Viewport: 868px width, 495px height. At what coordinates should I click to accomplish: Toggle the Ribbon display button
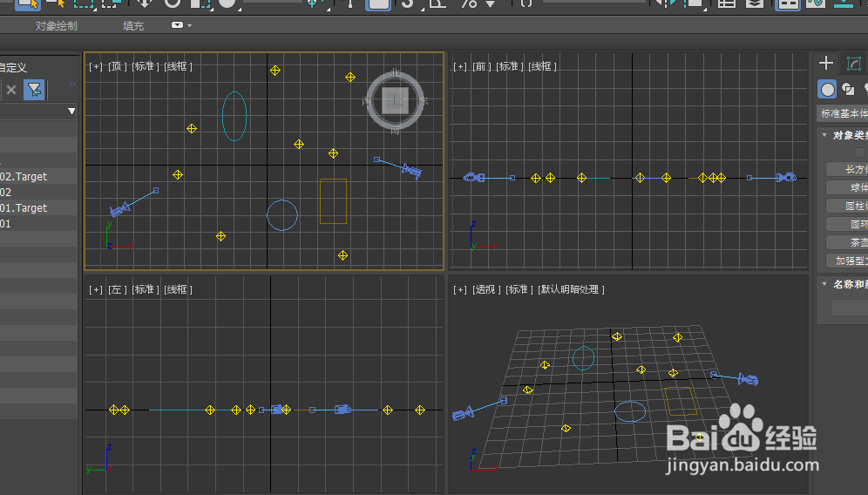[788, 3]
